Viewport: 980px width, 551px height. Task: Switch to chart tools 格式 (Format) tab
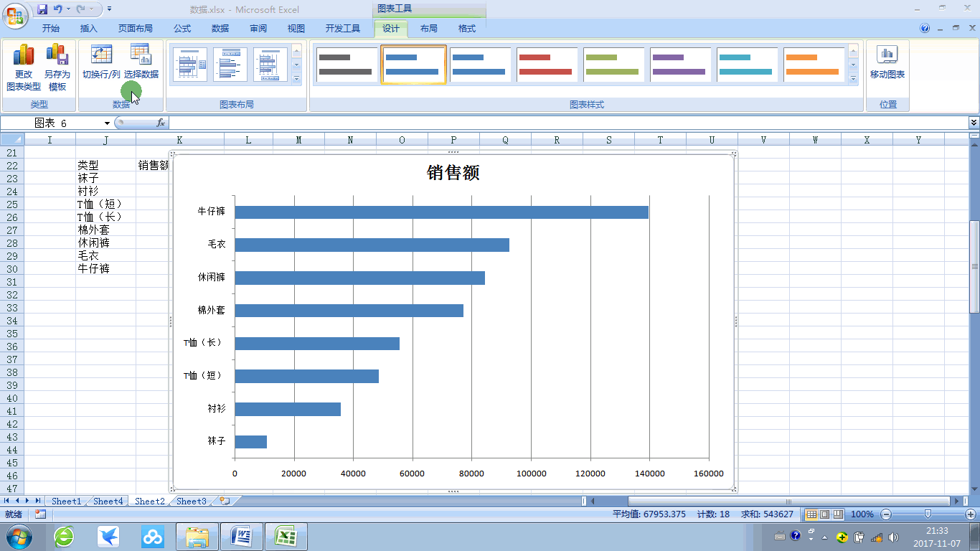pos(467,29)
